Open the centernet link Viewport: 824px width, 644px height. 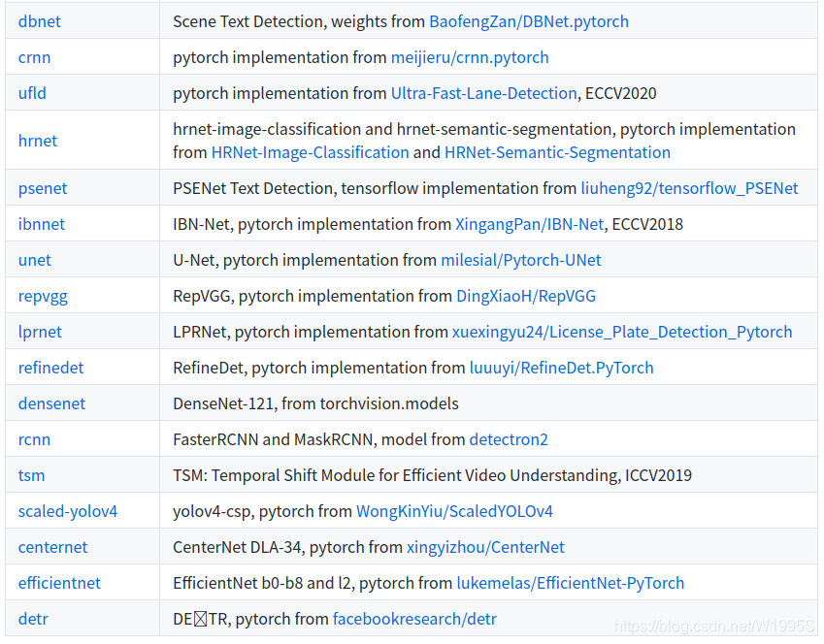click(52, 547)
